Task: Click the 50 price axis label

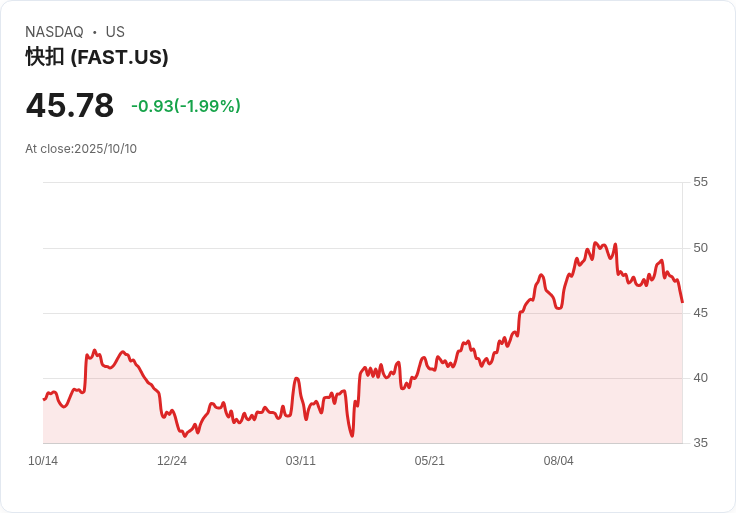Action: click(x=700, y=248)
